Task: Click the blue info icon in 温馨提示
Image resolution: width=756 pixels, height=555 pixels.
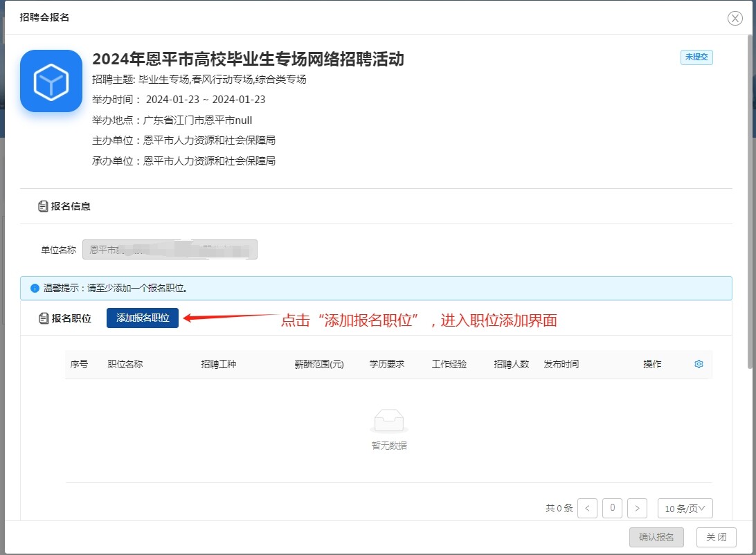Action: (35, 288)
